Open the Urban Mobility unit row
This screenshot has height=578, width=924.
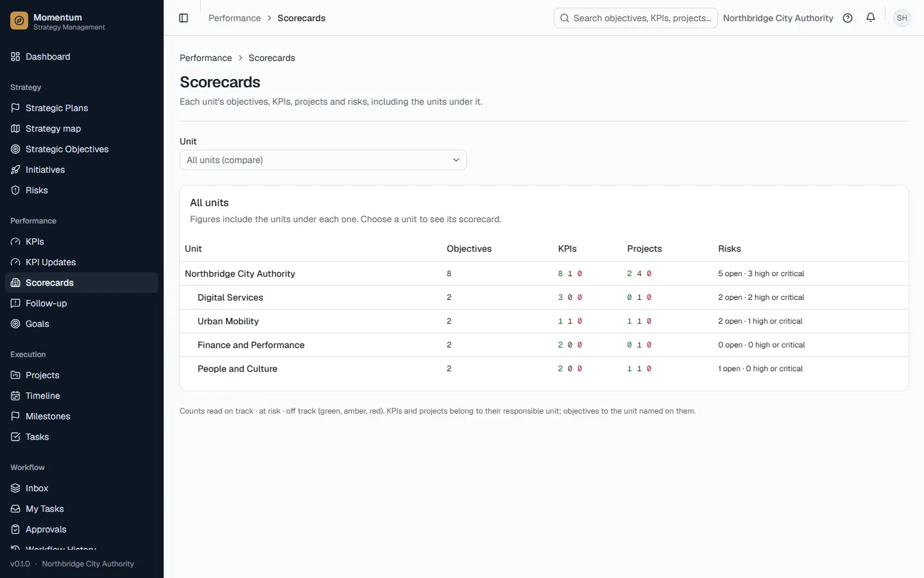click(x=544, y=321)
